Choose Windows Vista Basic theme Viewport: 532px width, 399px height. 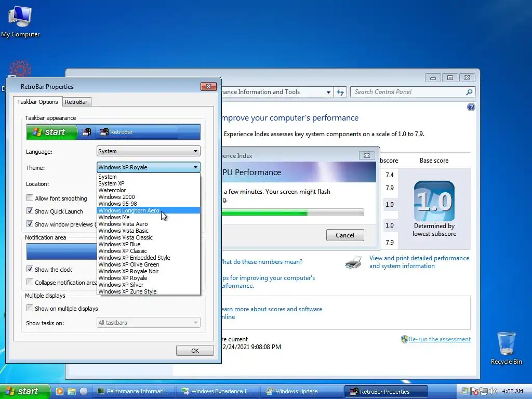pos(148,231)
